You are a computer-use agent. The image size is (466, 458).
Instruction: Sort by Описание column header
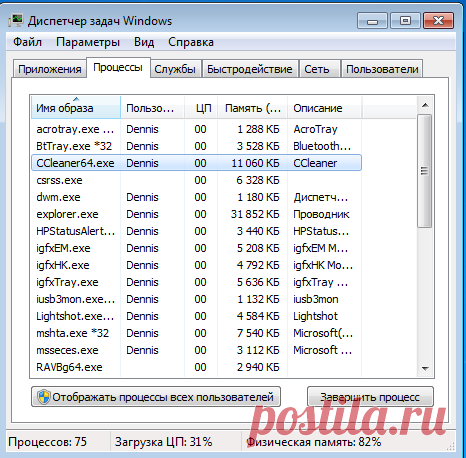click(324, 108)
